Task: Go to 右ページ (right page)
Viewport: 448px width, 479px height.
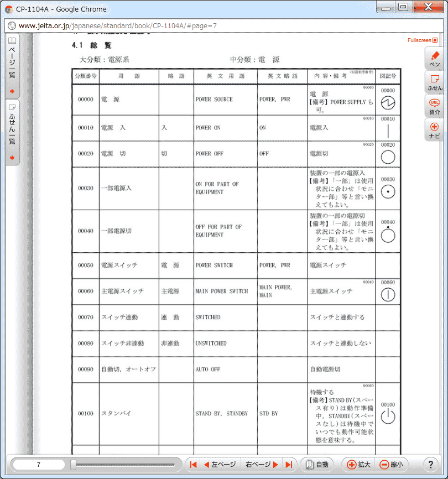Action: click(x=262, y=465)
